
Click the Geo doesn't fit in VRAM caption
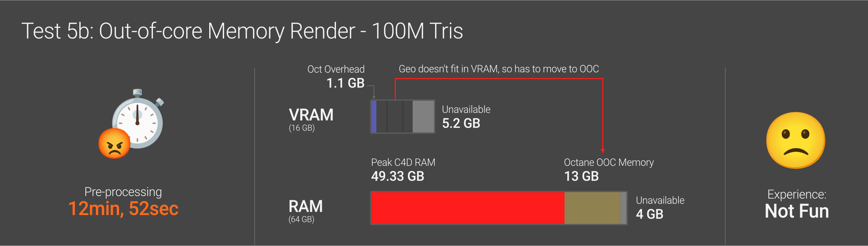click(499, 69)
